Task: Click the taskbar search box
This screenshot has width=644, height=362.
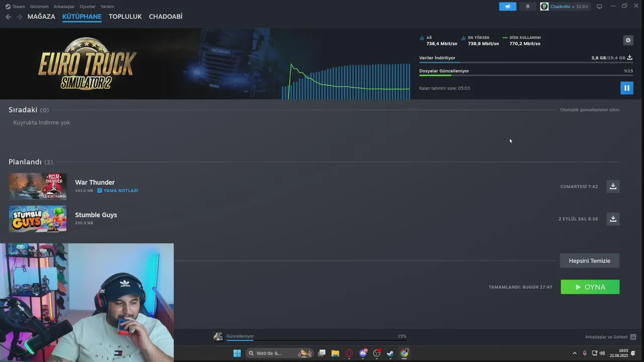Action: 280,353
